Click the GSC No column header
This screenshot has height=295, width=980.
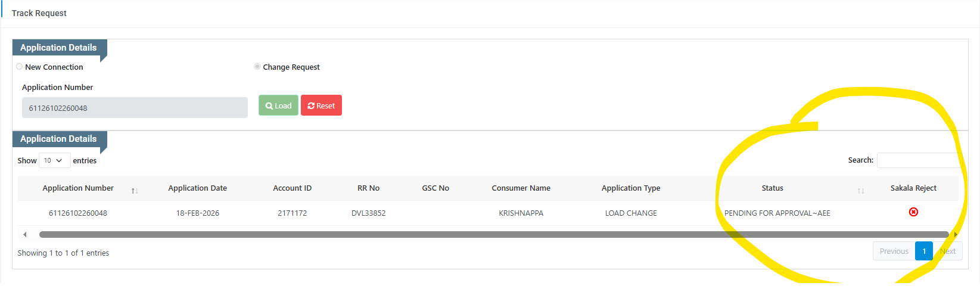(x=435, y=188)
